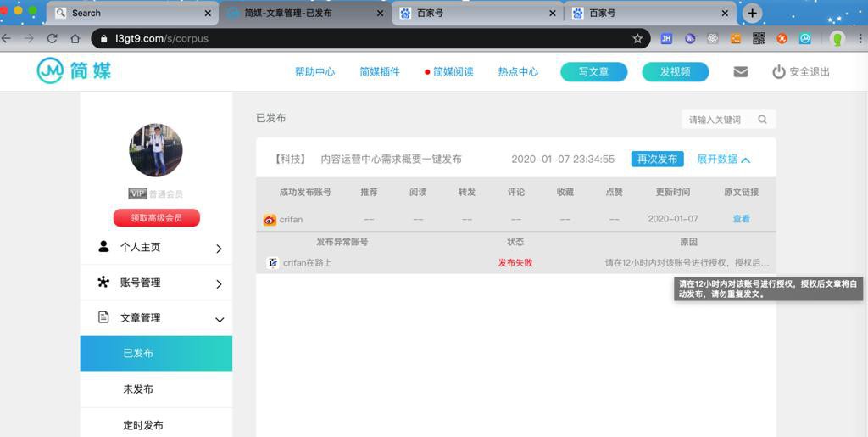Image resolution: width=868 pixels, height=437 pixels.
Task: Switch to the first 百家号 tab
Action: pyautogui.click(x=478, y=13)
